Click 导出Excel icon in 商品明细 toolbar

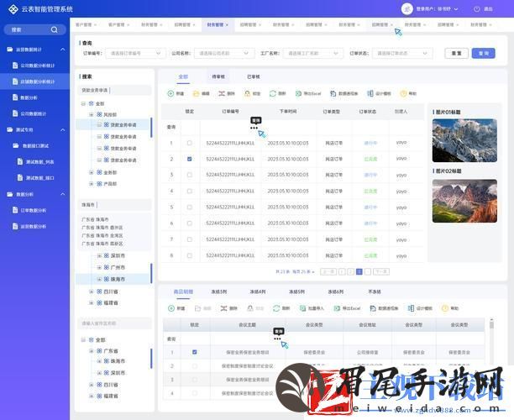(337, 308)
